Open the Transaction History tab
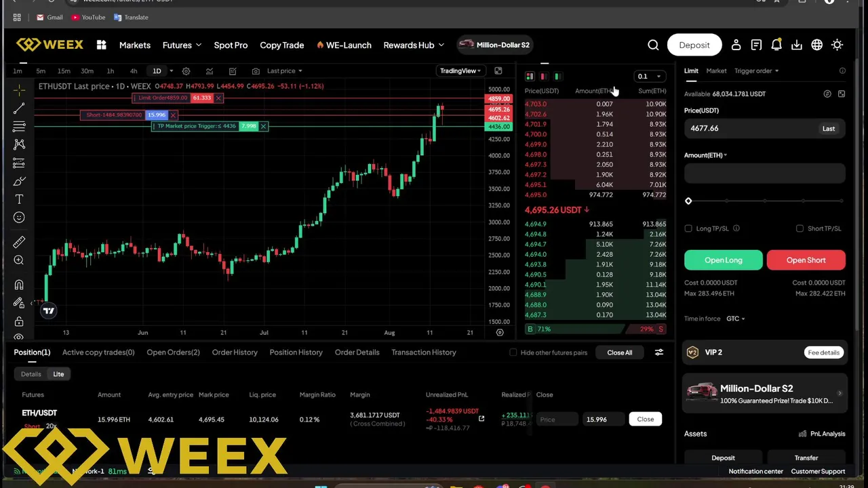Screen dimensions: 868x488 (424, 352)
